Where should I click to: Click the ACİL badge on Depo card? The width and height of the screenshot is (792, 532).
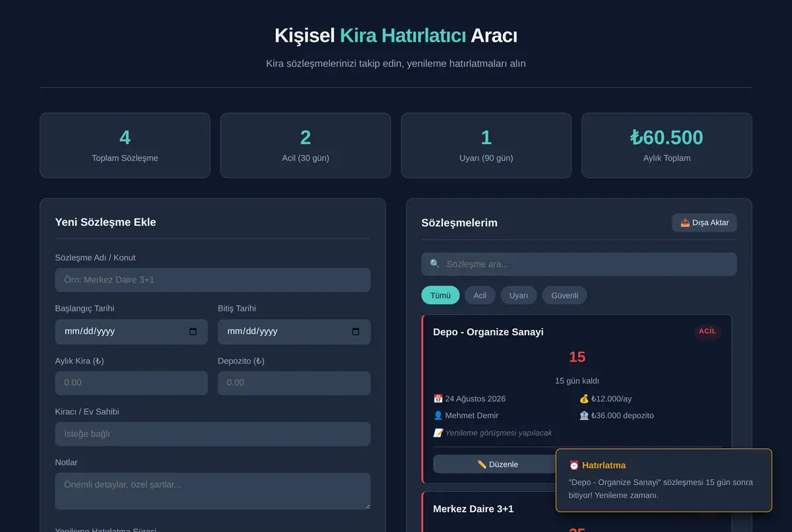click(x=708, y=331)
